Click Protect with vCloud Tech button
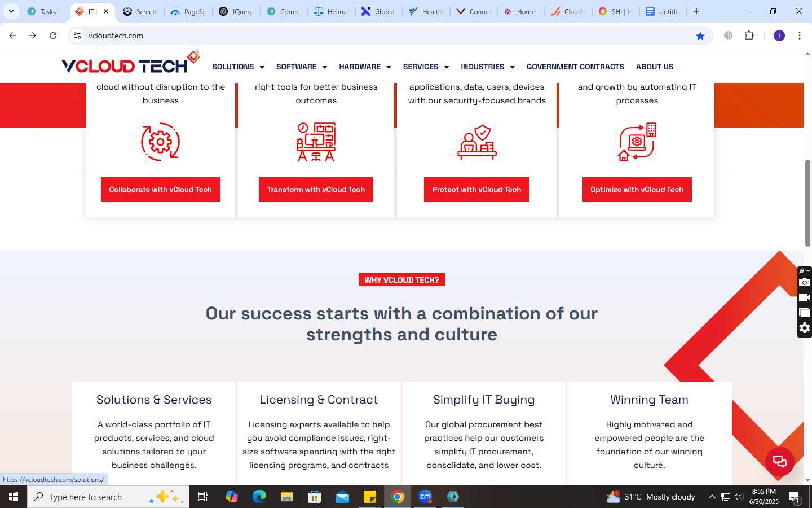This screenshot has height=508, width=812. point(476,190)
